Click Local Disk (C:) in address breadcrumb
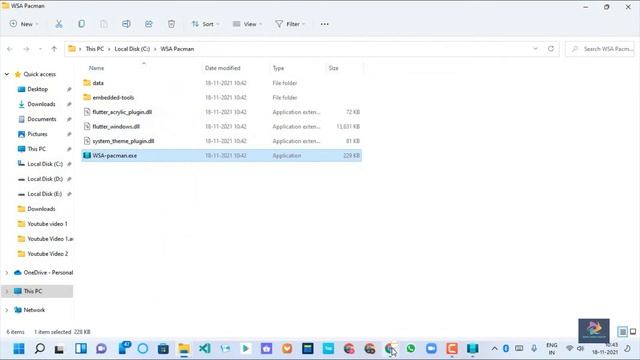Viewport: 640px width, 360px height. click(132, 49)
